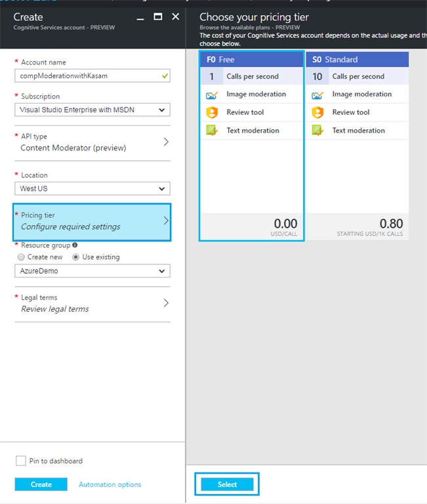427x504 pixels.
Task: Click the Create button
Action: 41,484
